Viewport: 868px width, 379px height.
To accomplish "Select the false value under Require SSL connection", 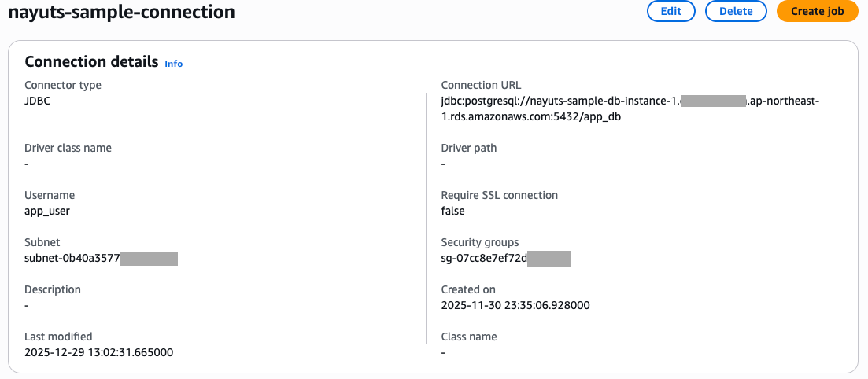I will [x=453, y=211].
